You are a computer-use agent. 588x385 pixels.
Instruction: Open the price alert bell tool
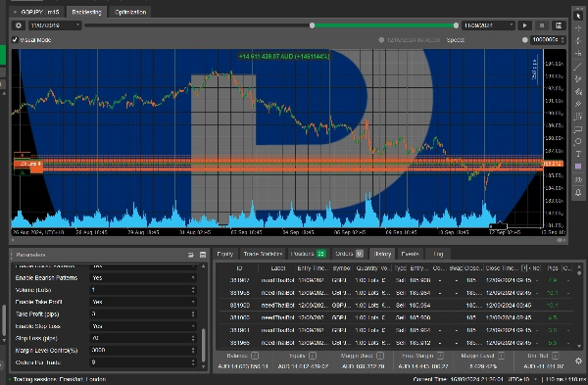pos(578,192)
